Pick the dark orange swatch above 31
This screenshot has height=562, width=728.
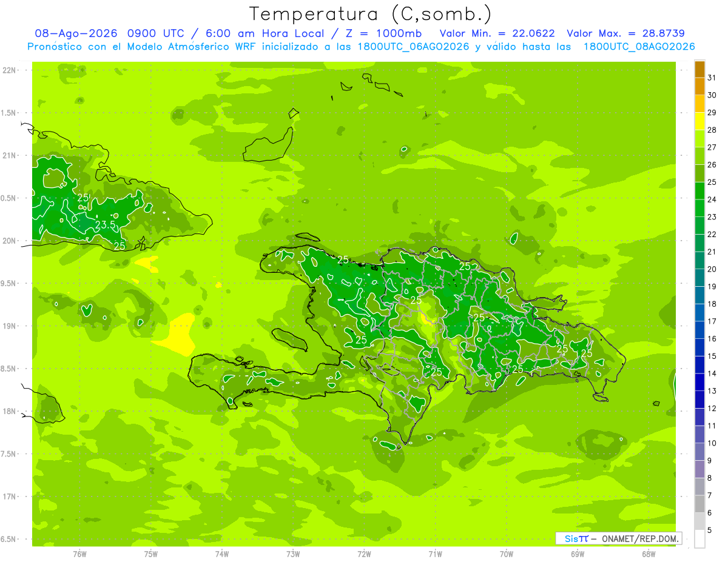699,69
